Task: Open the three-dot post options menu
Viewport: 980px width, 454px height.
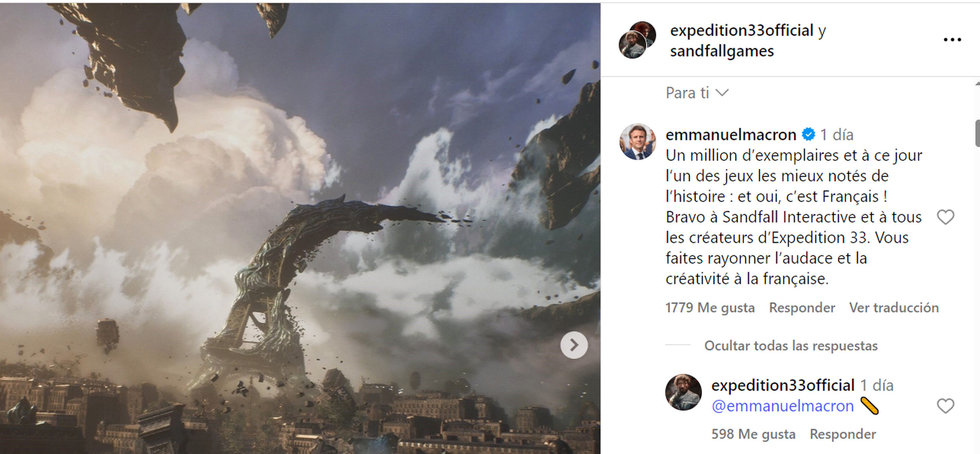Action: [x=952, y=40]
